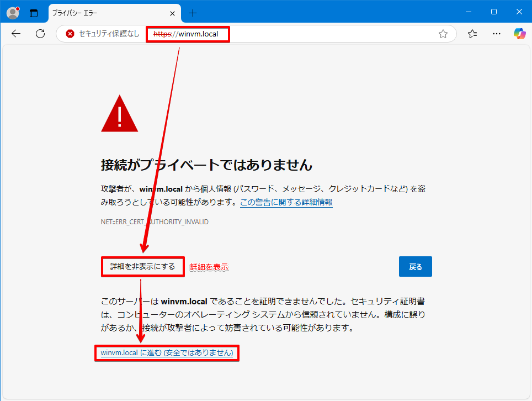Open この警告に関する詳細情報 link
532x401 pixels.
pyautogui.click(x=286, y=202)
